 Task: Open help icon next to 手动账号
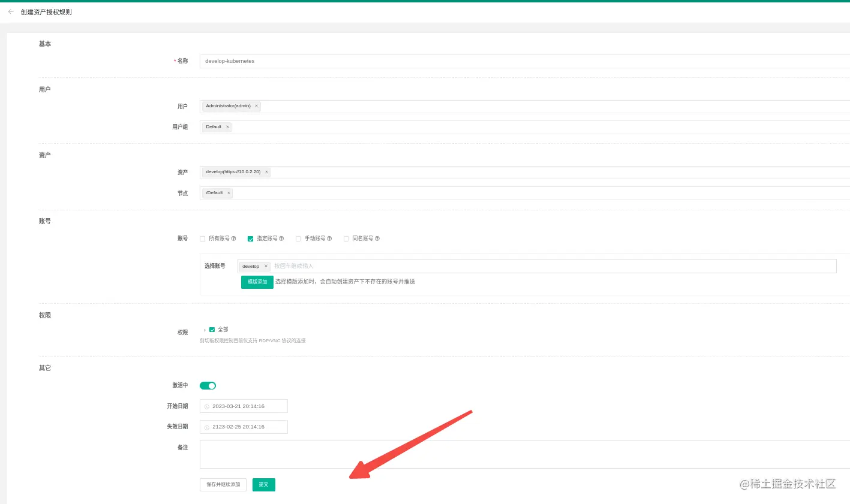329,239
